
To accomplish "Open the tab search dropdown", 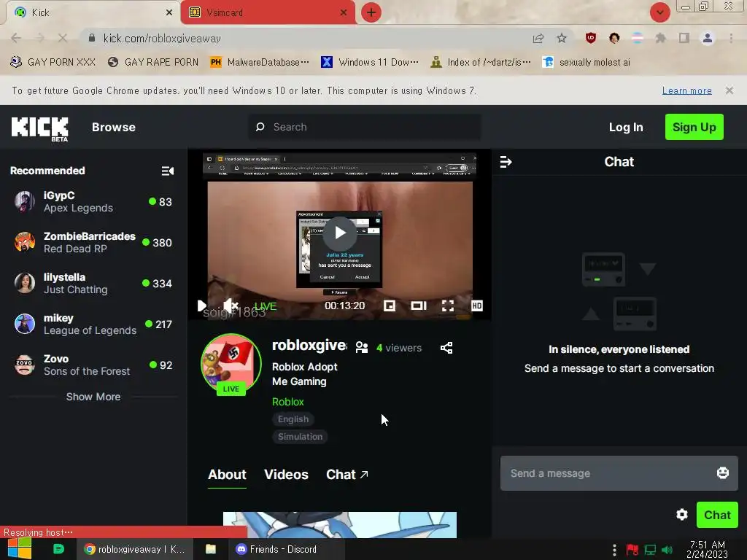I will coord(659,12).
